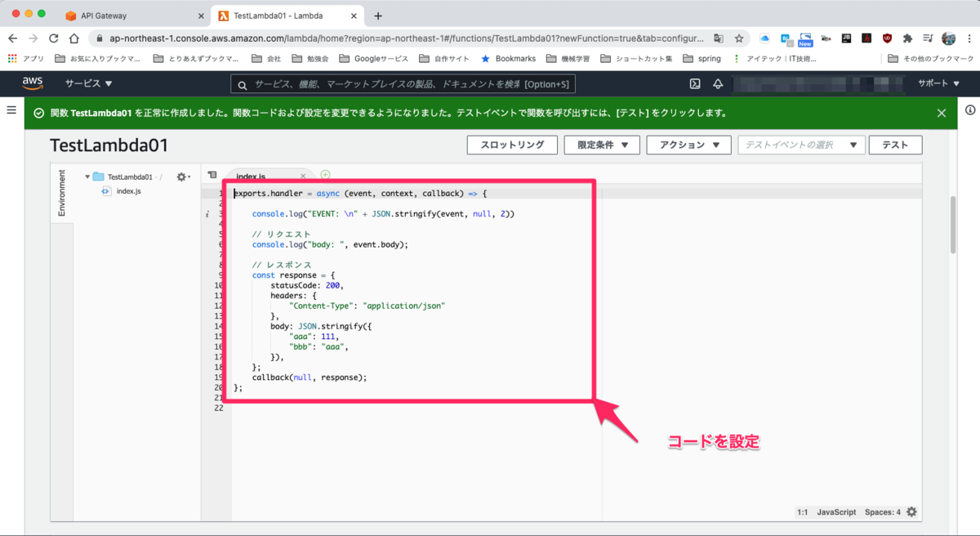This screenshot has height=536, width=980.
Task: Click the editor tab list icon
Action: 212,175
